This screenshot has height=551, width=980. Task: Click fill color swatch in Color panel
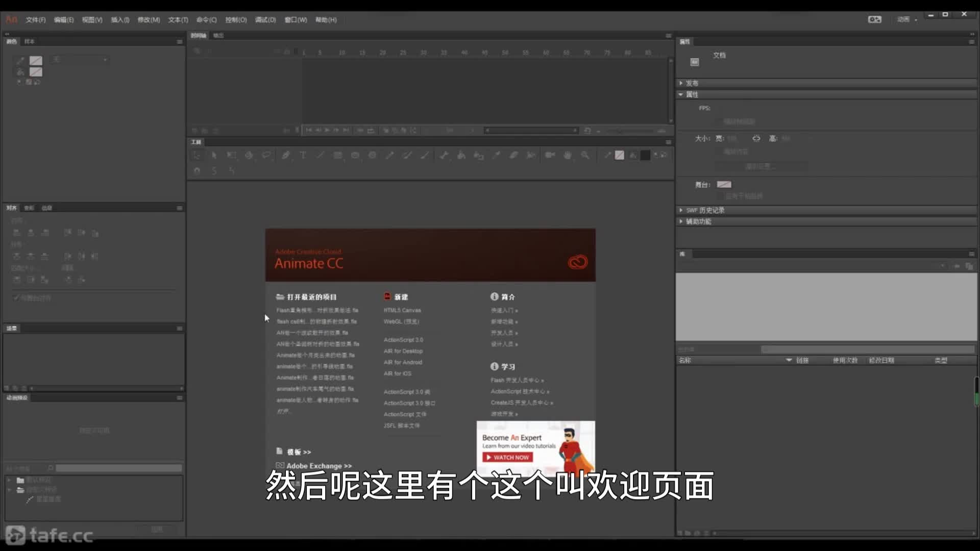click(36, 72)
